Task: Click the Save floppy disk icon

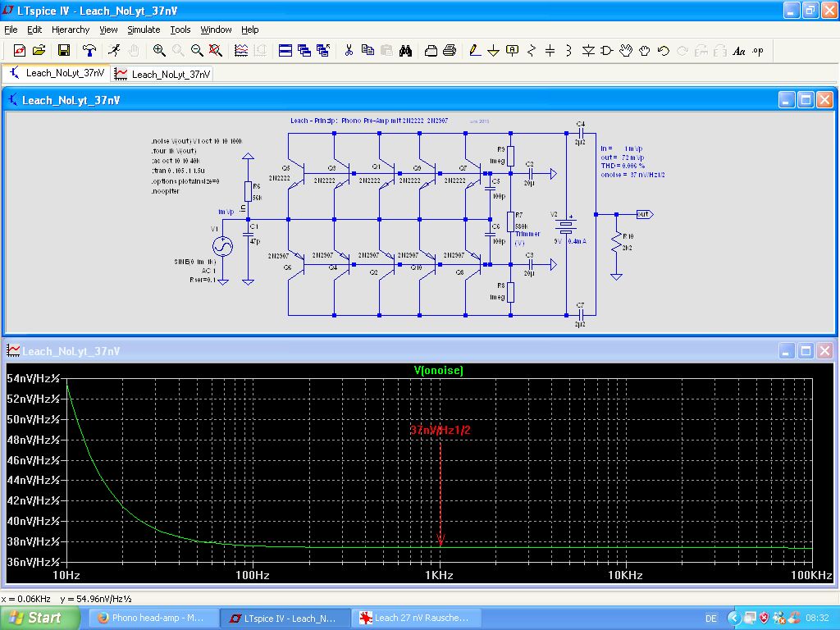Action: click(x=63, y=50)
